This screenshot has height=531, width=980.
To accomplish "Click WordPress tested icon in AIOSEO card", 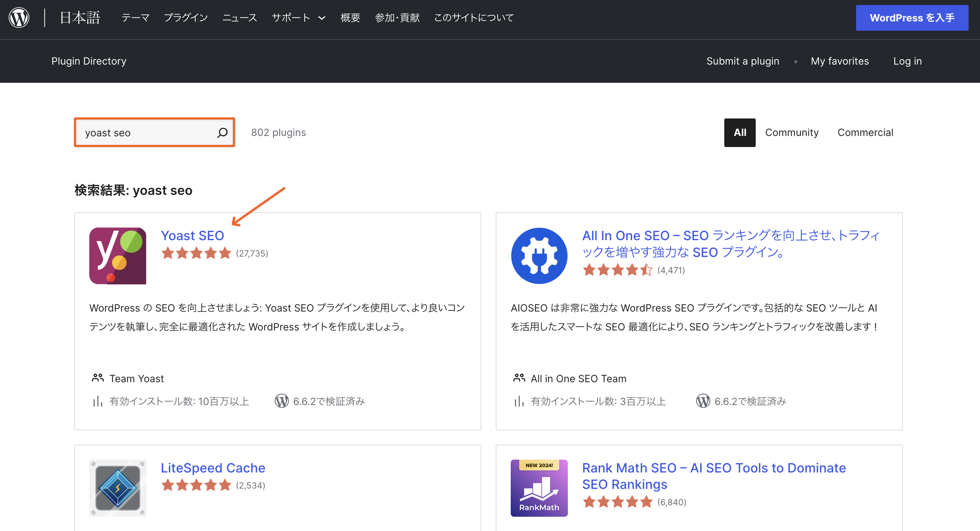I will [703, 401].
